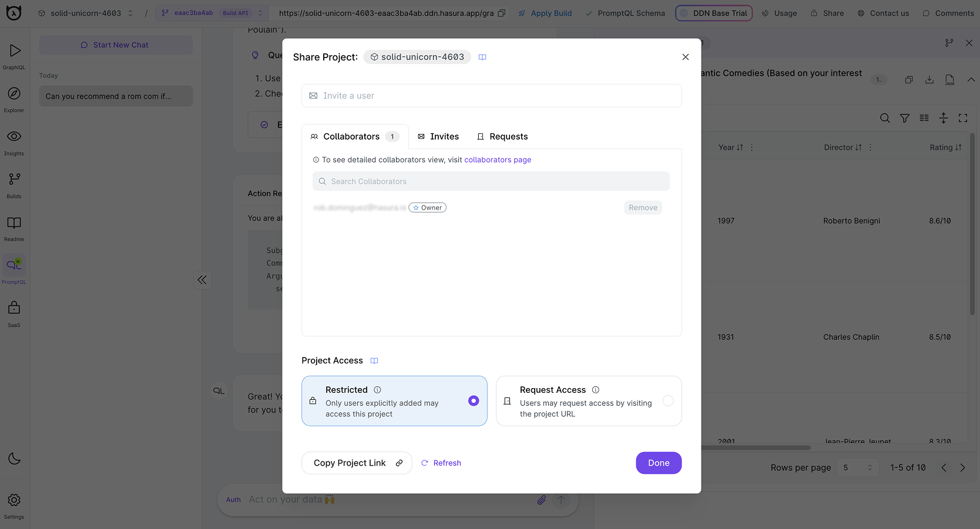The width and height of the screenshot is (980, 529).
Task: Collapse the Romantic Comedies results with the chevron
Action: (x=971, y=80)
